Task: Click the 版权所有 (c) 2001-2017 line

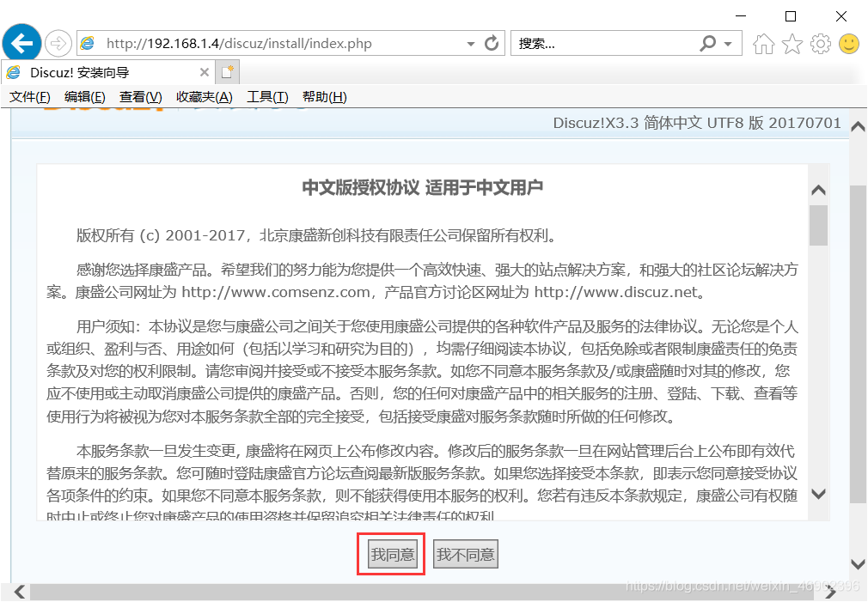Action: coord(316,235)
